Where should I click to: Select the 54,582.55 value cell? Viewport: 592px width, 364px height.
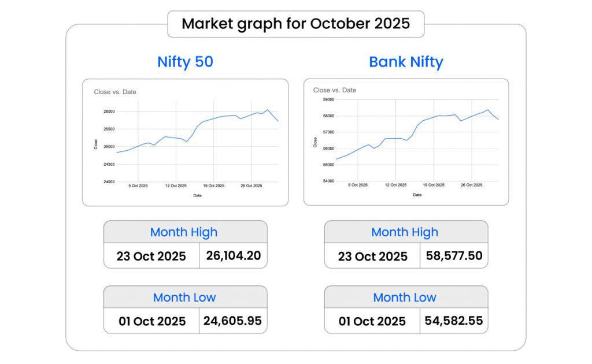454,321
